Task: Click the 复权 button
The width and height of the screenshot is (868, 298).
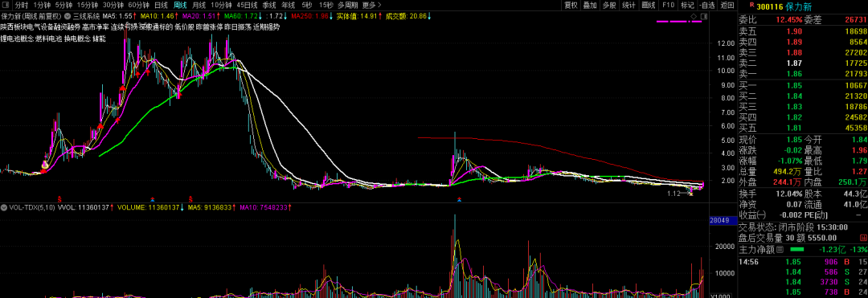Action: (x=571, y=5)
